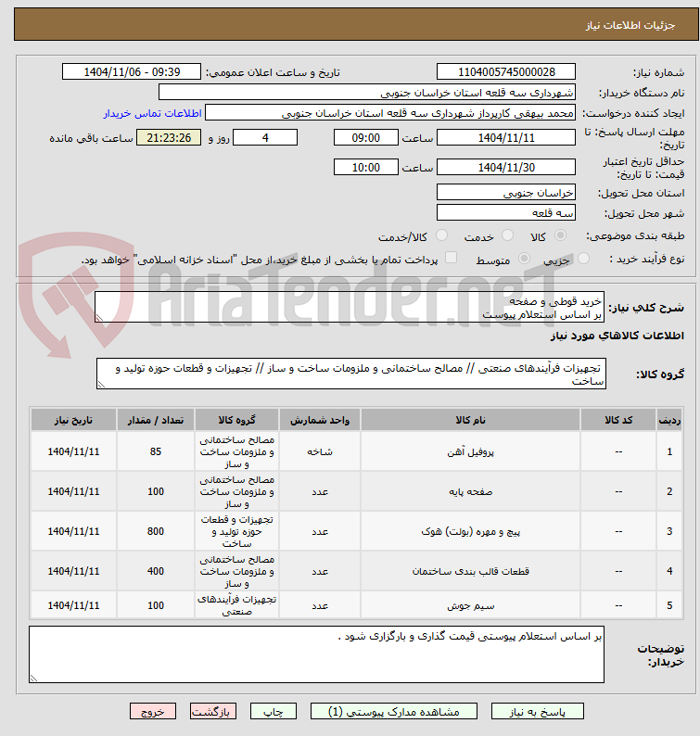Click the کد کالا column header

click(618, 420)
